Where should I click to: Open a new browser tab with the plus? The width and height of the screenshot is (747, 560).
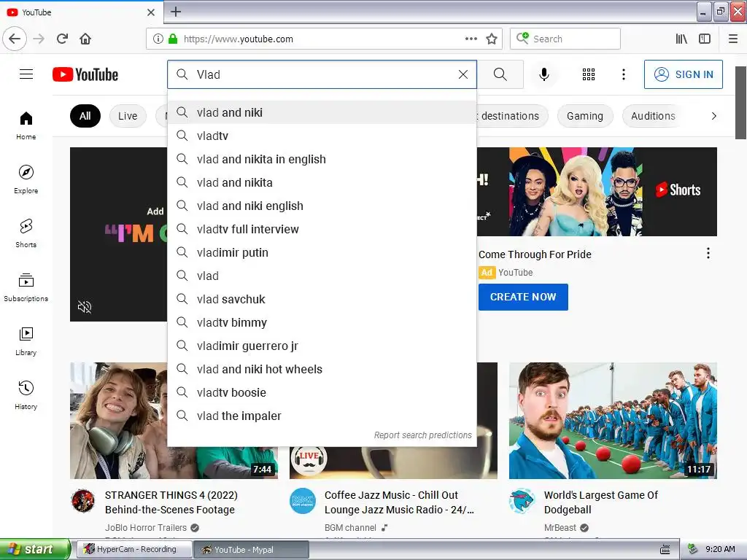pyautogui.click(x=176, y=12)
